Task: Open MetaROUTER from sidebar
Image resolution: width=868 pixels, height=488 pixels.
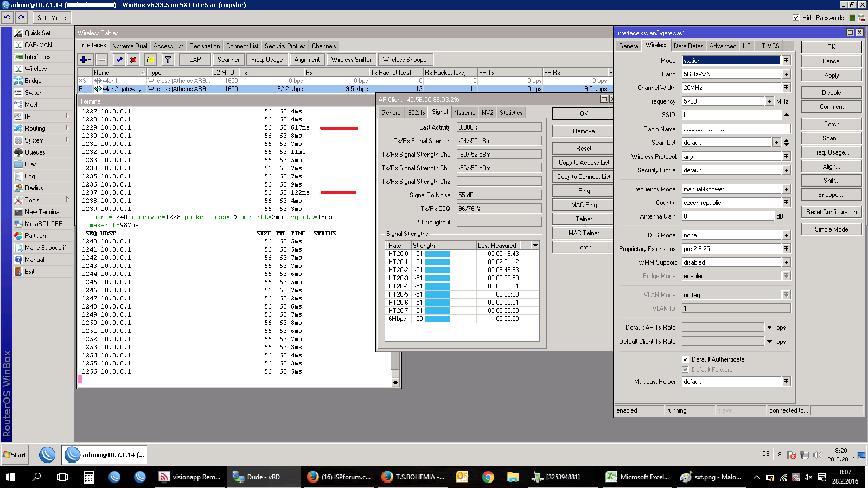Action: [x=43, y=224]
